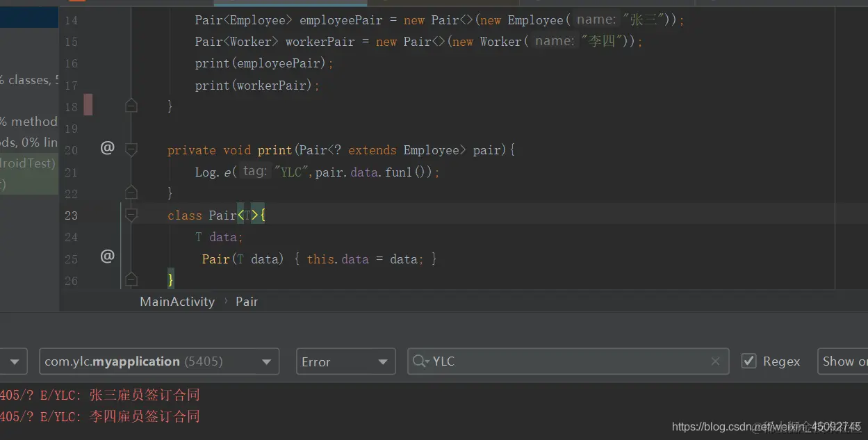Toggle the Regex checkbox
The height and width of the screenshot is (440, 868).
[x=748, y=361]
